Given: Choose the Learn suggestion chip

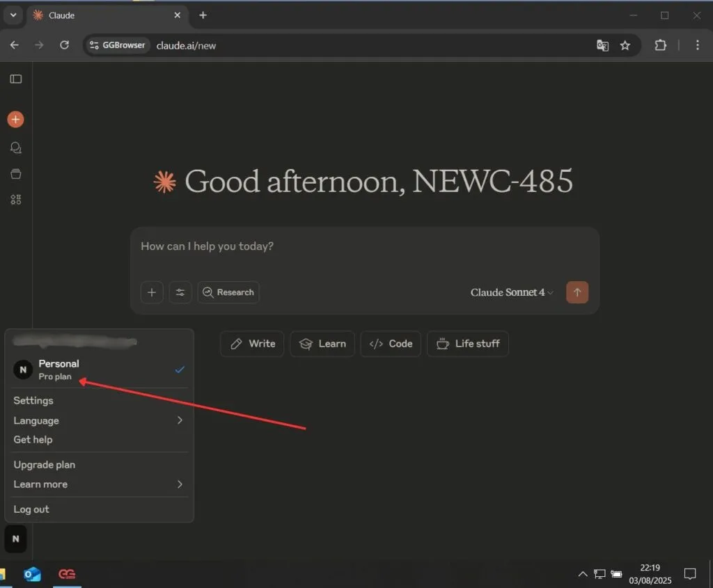Looking at the screenshot, I should pos(322,344).
